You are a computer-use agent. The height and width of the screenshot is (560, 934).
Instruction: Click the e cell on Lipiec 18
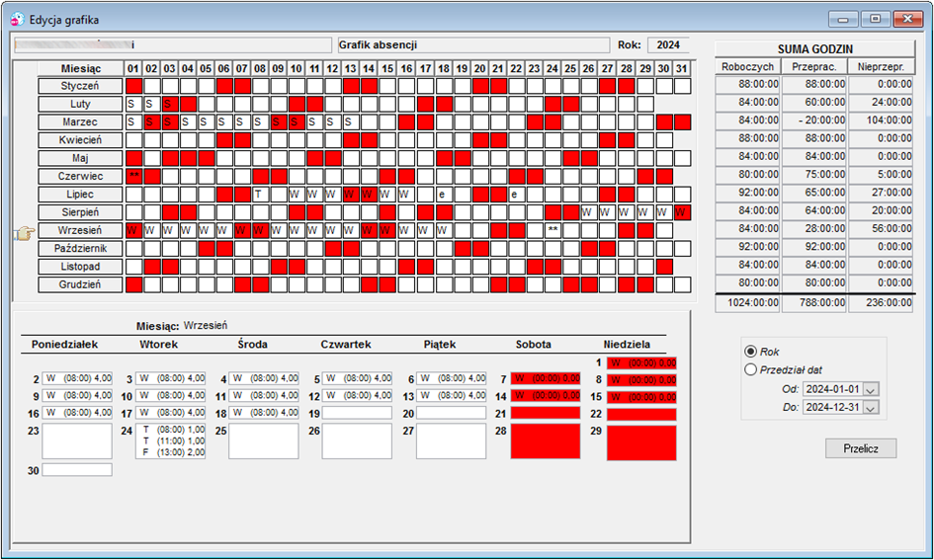click(x=444, y=195)
